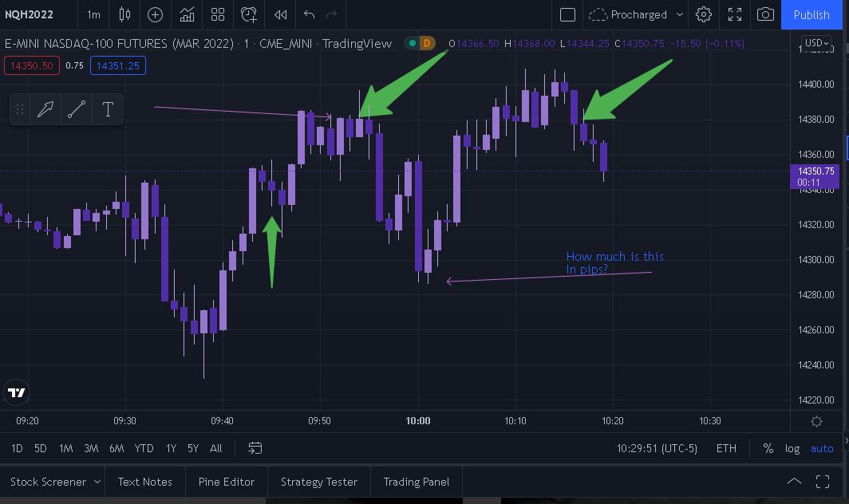Image resolution: width=849 pixels, height=504 pixels.
Task: Open the NQH2022 symbol search
Action: [30, 14]
